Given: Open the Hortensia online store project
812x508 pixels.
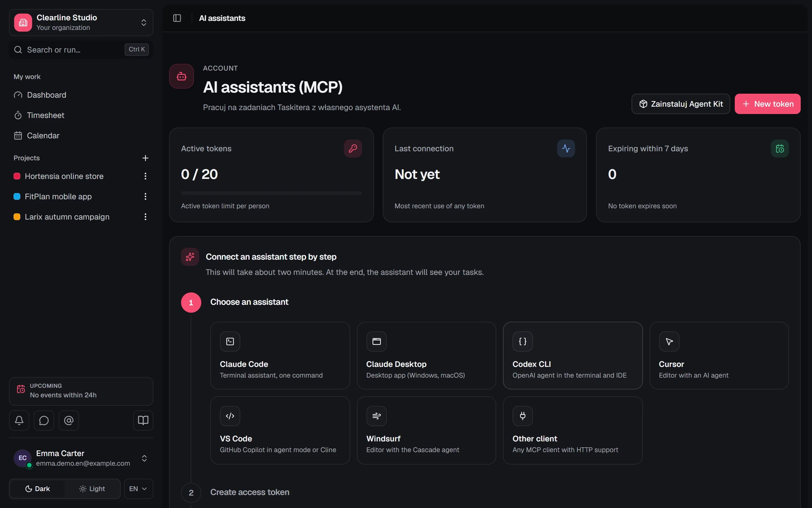Looking at the screenshot, I should point(64,176).
